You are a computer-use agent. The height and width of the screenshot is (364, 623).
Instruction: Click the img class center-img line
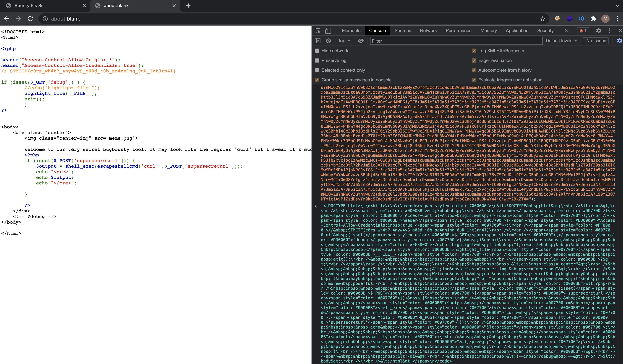(x=81, y=138)
